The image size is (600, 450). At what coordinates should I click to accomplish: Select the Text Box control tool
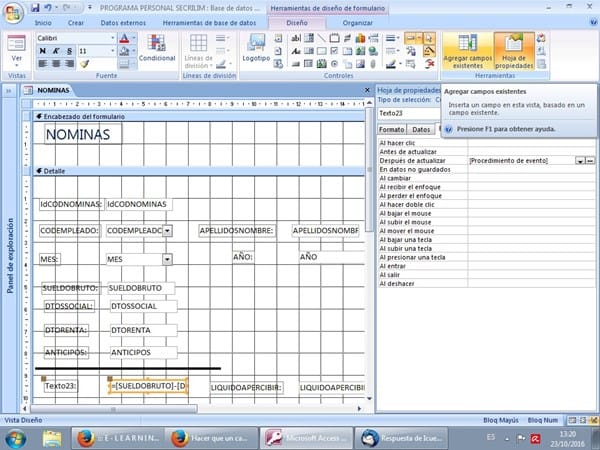click(x=296, y=38)
